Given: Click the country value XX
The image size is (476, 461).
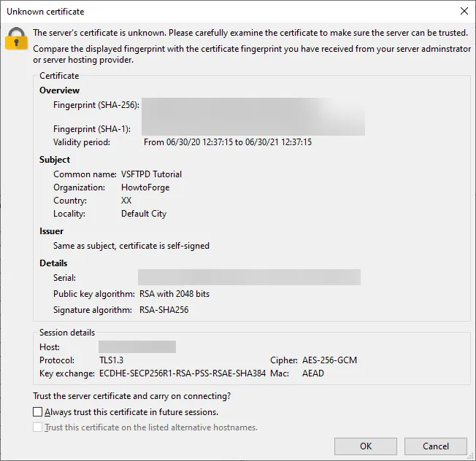Looking at the screenshot, I should point(126,201).
